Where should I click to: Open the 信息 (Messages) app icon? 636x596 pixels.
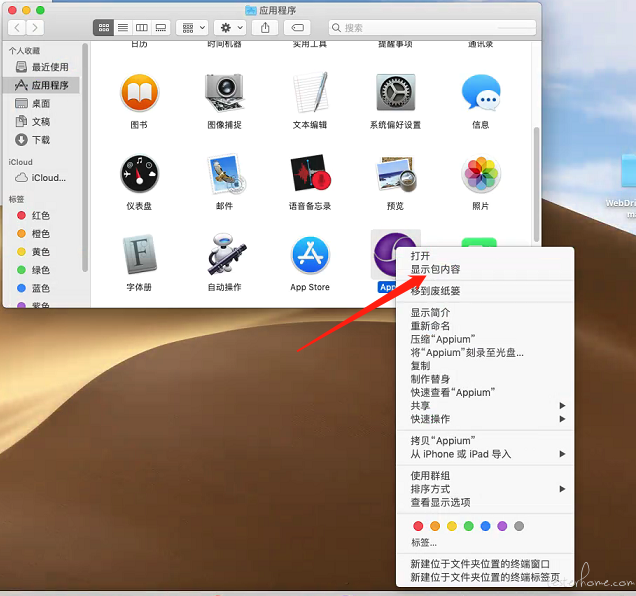481,93
